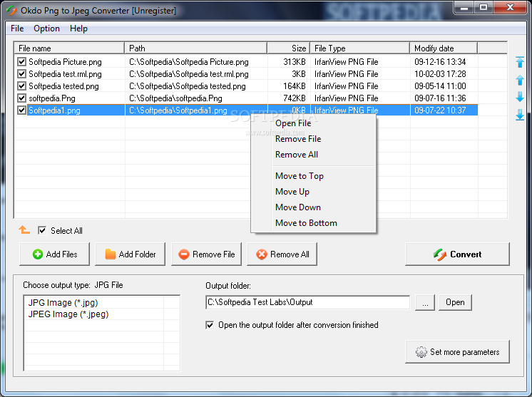Image resolution: width=532 pixels, height=397 pixels.
Task: Sort by the Path column header
Action: pyautogui.click(x=196, y=48)
